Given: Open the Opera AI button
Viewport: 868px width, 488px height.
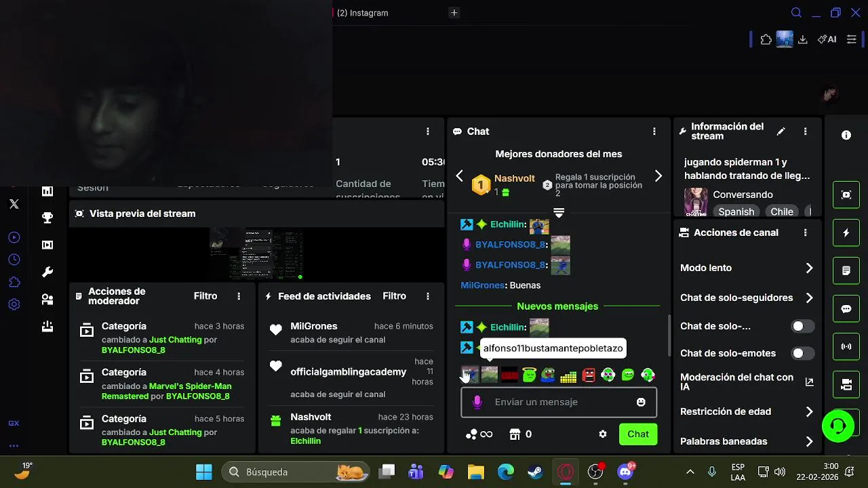Looking at the screenshot, I should click(827, 39).
